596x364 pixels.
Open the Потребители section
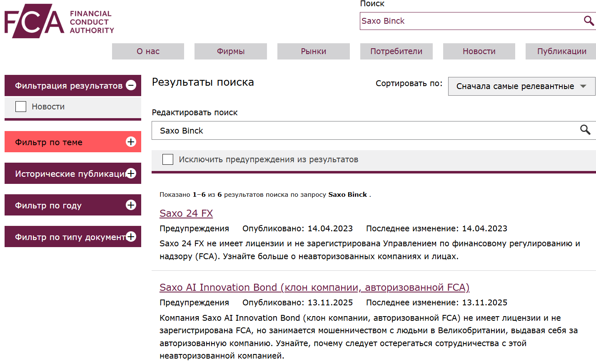396,51
